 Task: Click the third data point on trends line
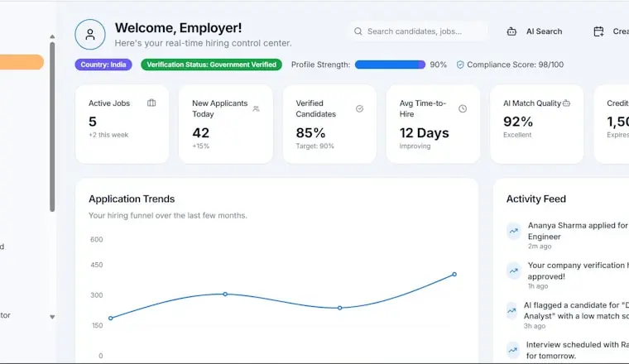pos(340,308)
